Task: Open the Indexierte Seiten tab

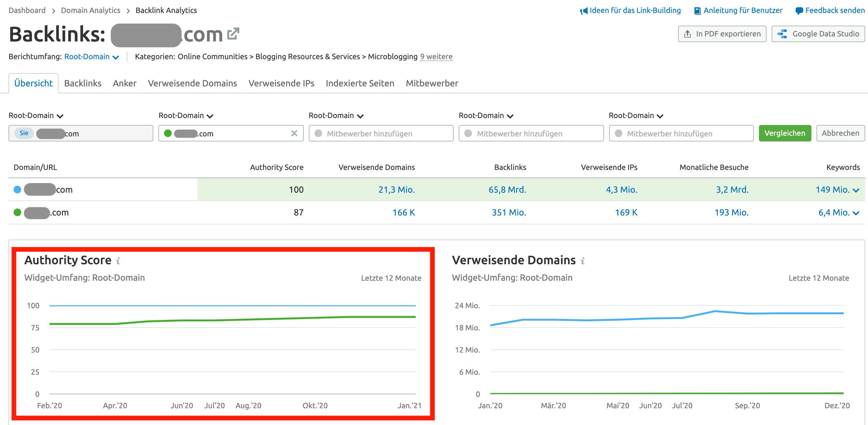Action: coord(360,83)
